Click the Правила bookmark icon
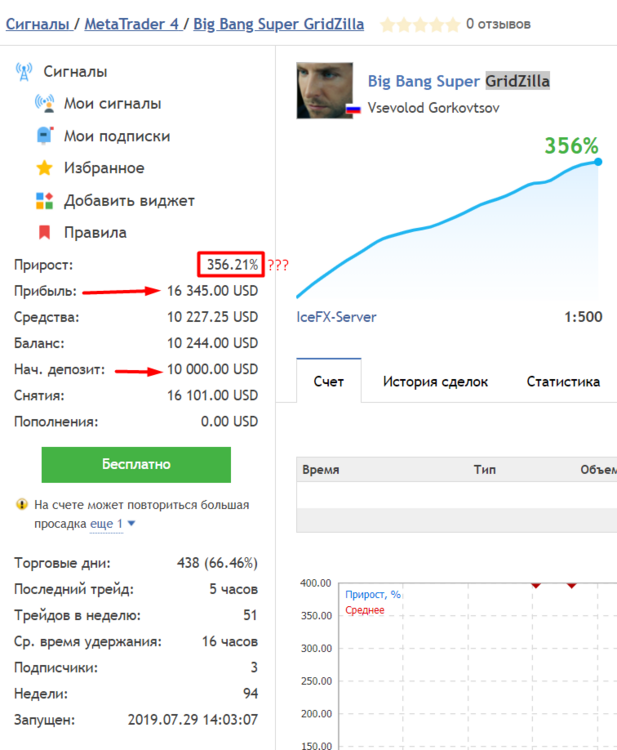 (x=44, y=232)
